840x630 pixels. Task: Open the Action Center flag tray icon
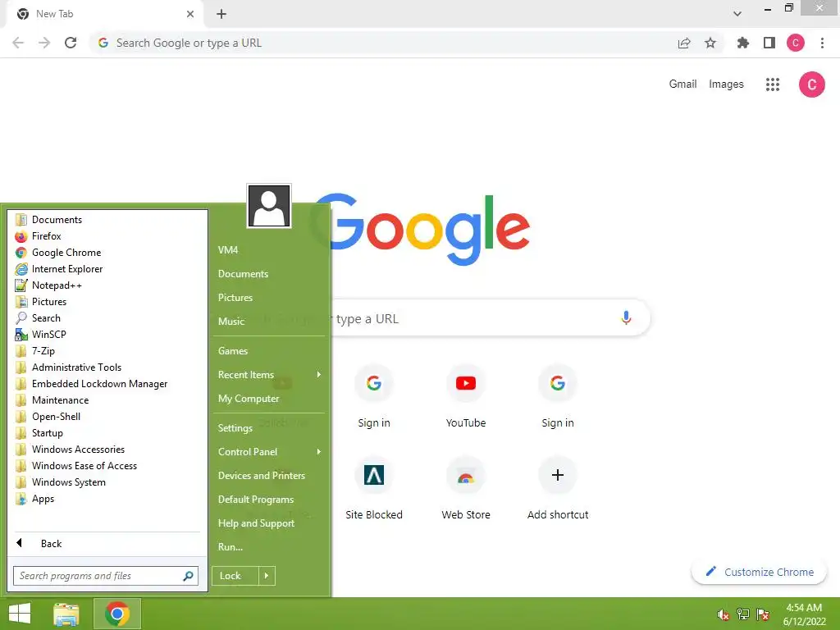tap(763, 614)
